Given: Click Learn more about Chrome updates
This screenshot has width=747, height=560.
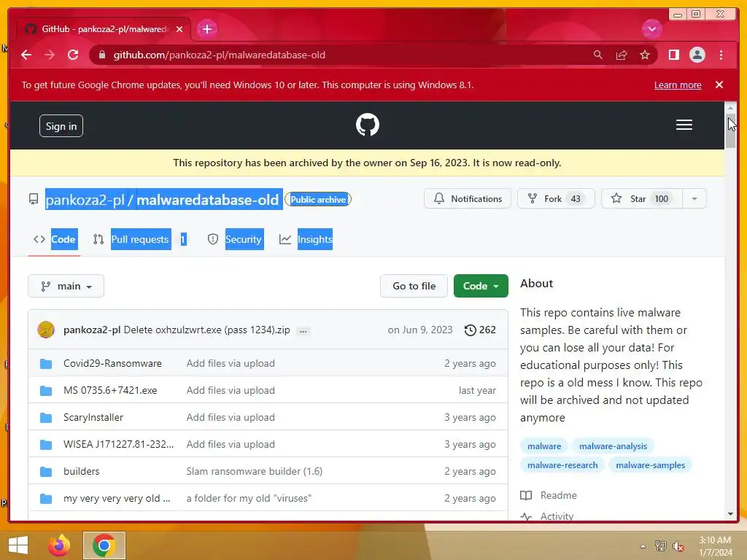Looking at the screenshot, I should pyautogui.click(x=678, y=85).
